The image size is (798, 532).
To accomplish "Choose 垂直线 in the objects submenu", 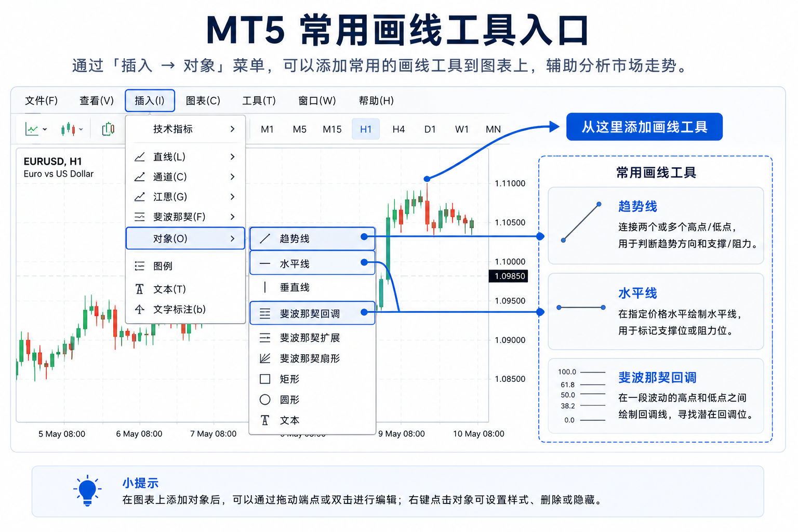I will tap(312, 287).
